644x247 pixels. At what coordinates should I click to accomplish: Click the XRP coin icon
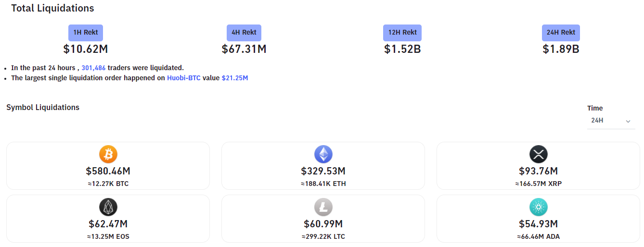click(539, 154)
